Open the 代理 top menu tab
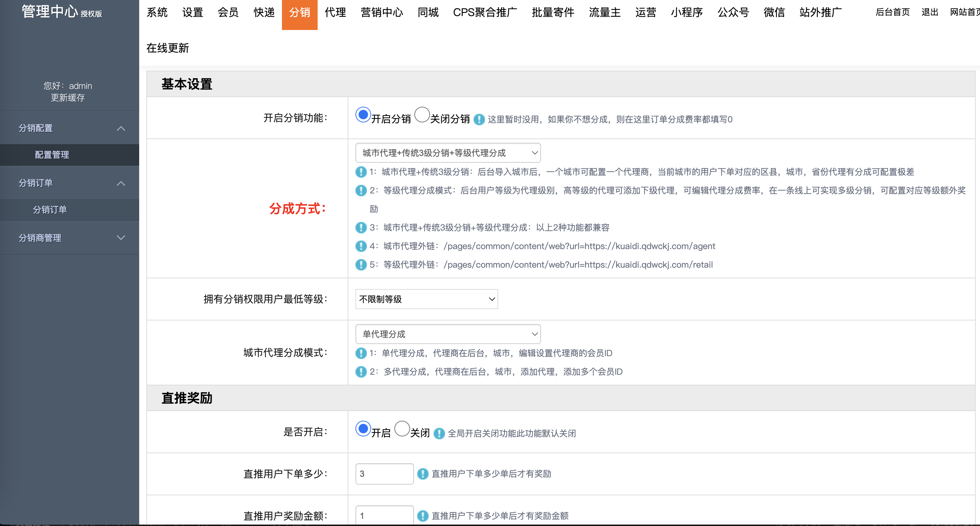This screenshot has height=526, width=980. coord(335,12)
